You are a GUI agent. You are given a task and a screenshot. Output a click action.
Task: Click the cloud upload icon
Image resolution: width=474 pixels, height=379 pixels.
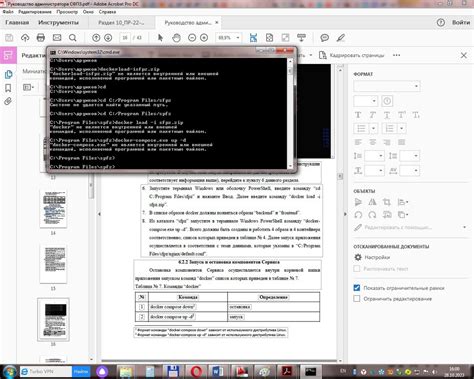point(25,38)
